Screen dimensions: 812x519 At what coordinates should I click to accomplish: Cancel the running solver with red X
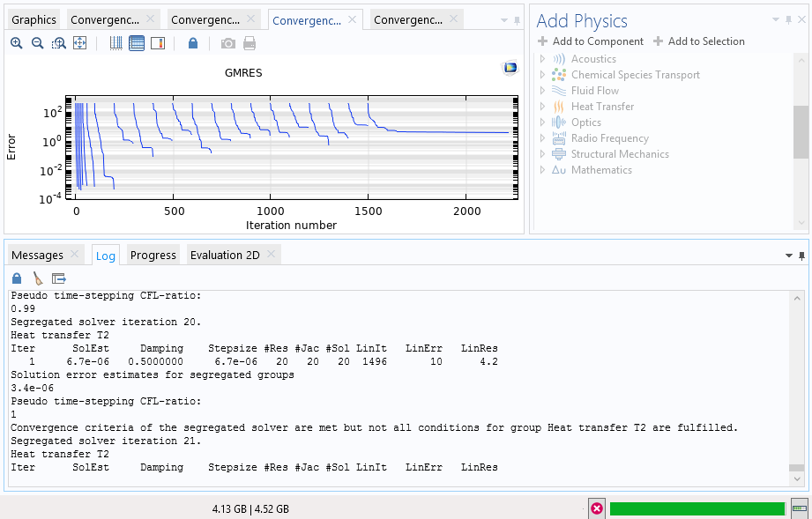pos(597,508)
